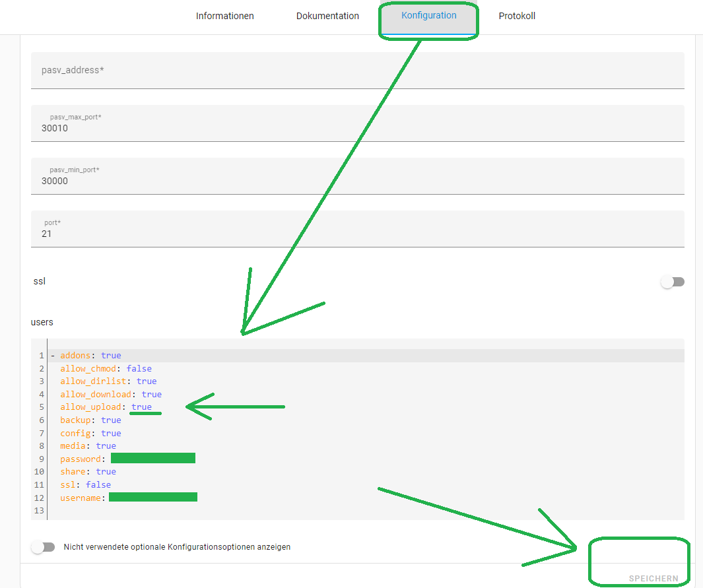Edit the pasv_max_port value 30010

[264, 123]
